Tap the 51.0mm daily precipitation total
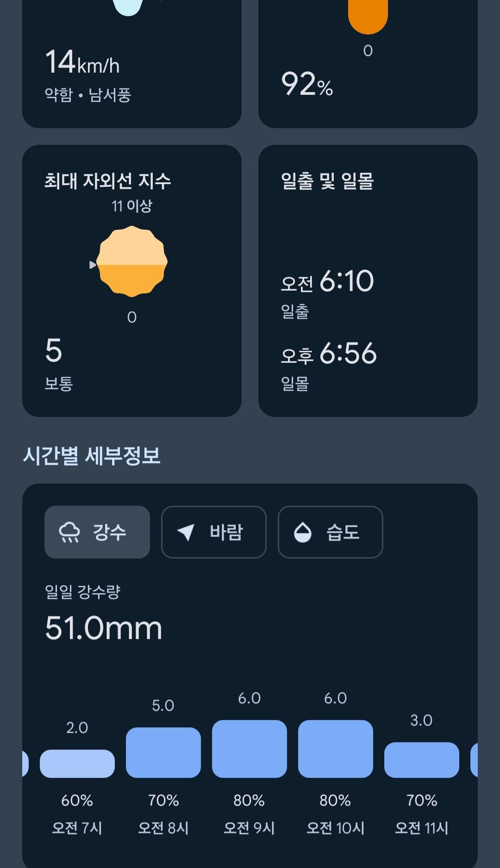The height and width of the screenshot is (868, 500). click(x=104, y=628)
